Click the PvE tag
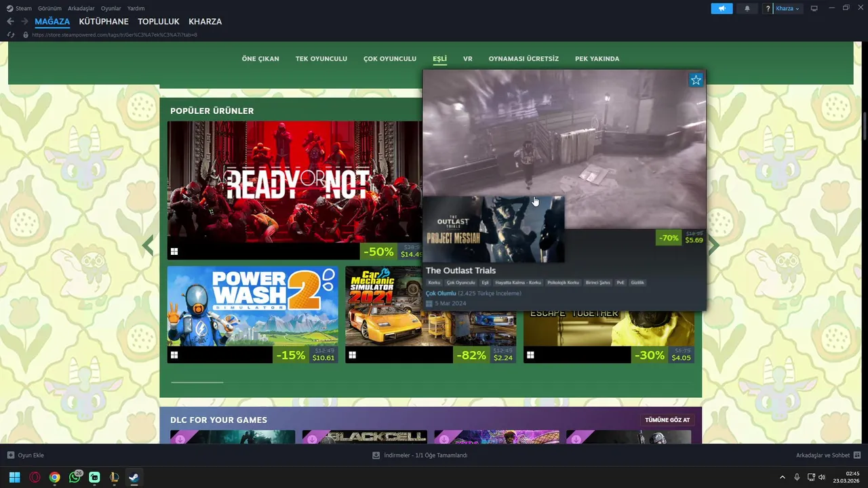868x488 pixels. tap(620, 283)
